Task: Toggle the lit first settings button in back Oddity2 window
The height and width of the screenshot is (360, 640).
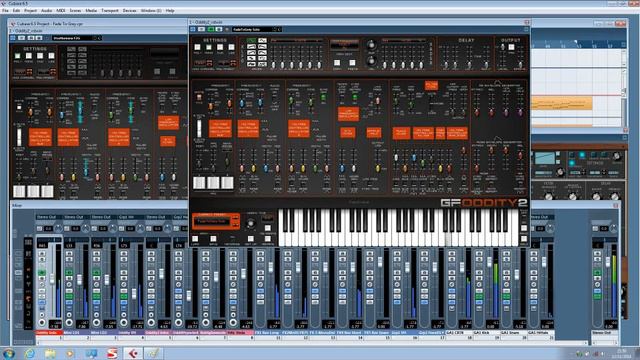Action: pyautogui.click(x=17, y=56)
